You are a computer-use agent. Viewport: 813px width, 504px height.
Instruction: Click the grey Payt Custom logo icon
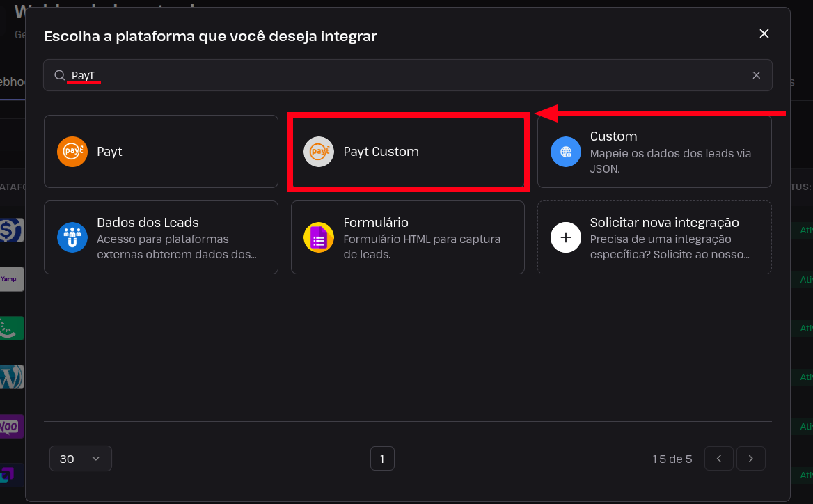click(x=319, y=151)
